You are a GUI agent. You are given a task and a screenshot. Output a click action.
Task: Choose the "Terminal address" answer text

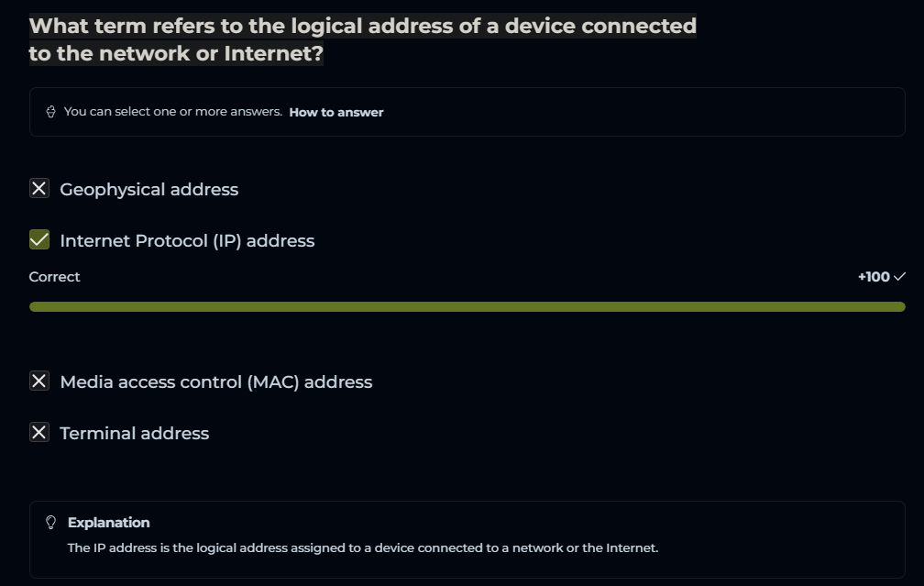(x=134, y=434)
